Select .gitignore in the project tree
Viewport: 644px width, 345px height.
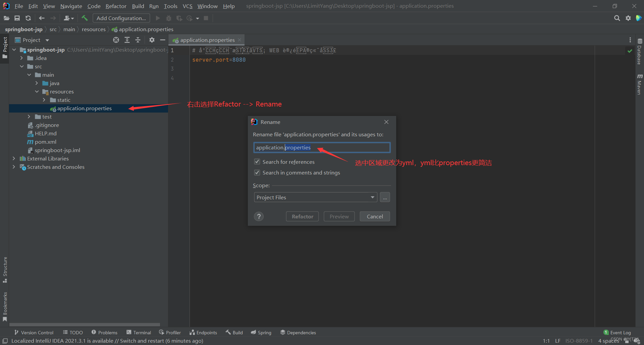click(x=47, y=125)
